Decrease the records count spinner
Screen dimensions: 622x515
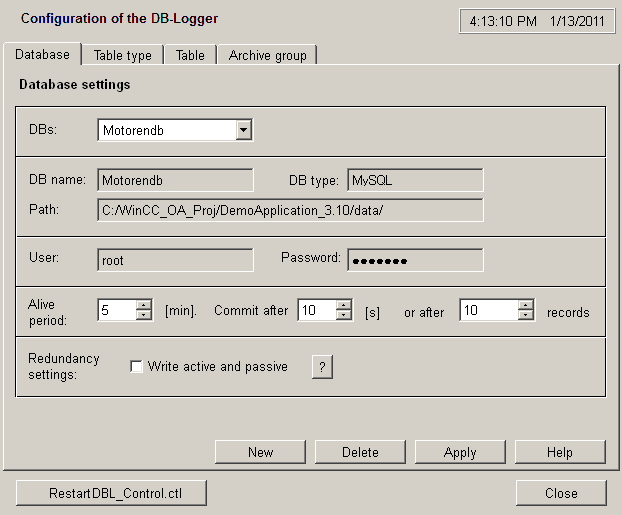point(526,316)
